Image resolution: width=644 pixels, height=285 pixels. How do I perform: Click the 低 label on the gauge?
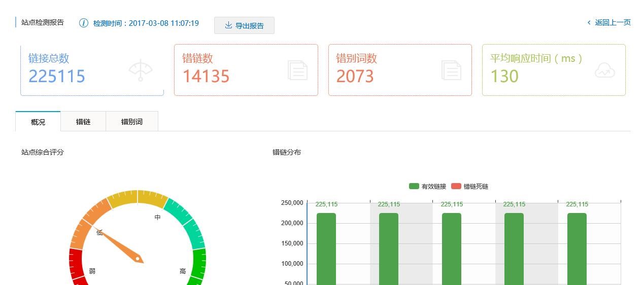tap(99, 232)
